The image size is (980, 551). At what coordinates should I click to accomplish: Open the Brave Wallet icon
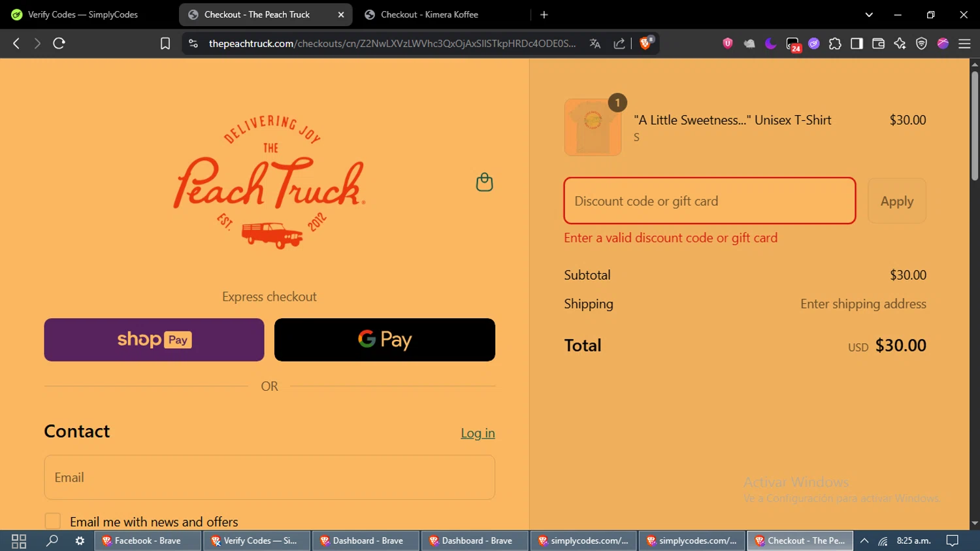coord(878,43)
